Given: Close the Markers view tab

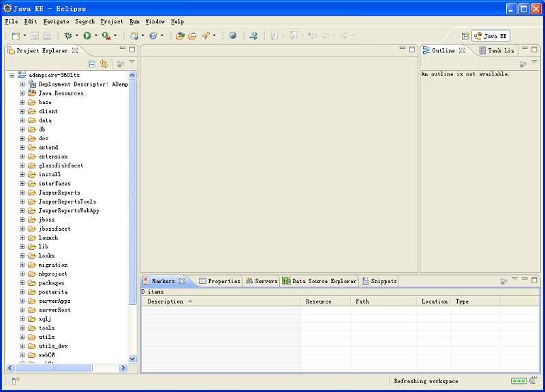Looking at the screenshot, I should (182, 281).
